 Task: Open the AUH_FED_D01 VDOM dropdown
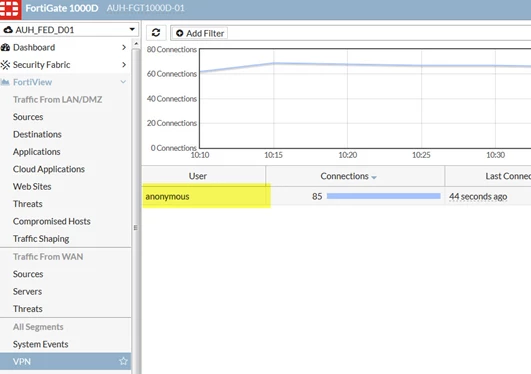click(x=69, y=30)
